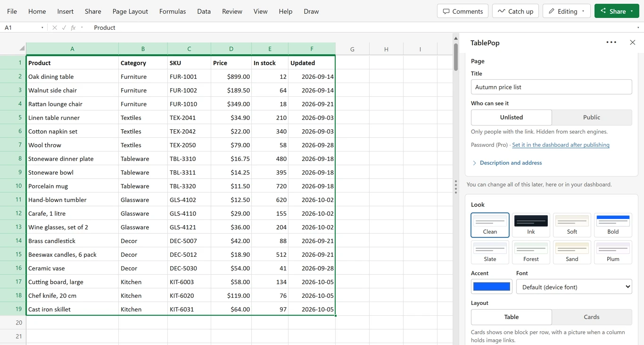644x345 pixels.
Task: Choose the Cards layout option
Action: [x=592, y=317]
